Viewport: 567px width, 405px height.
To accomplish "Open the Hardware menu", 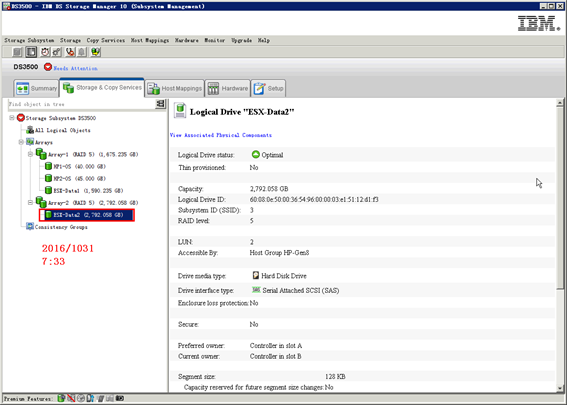I will pyautogui.click(x=187, y=40).
